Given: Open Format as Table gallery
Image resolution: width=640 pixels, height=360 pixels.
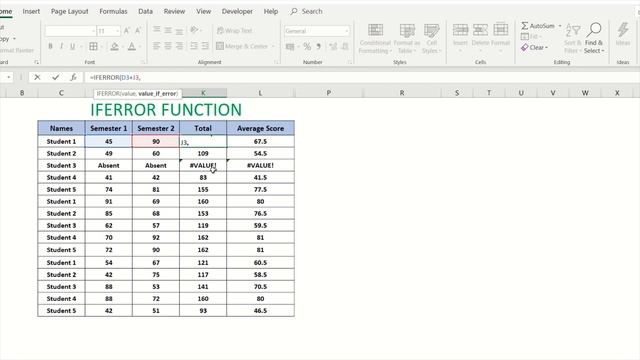Looking at the screenshot, I should 407,38.
